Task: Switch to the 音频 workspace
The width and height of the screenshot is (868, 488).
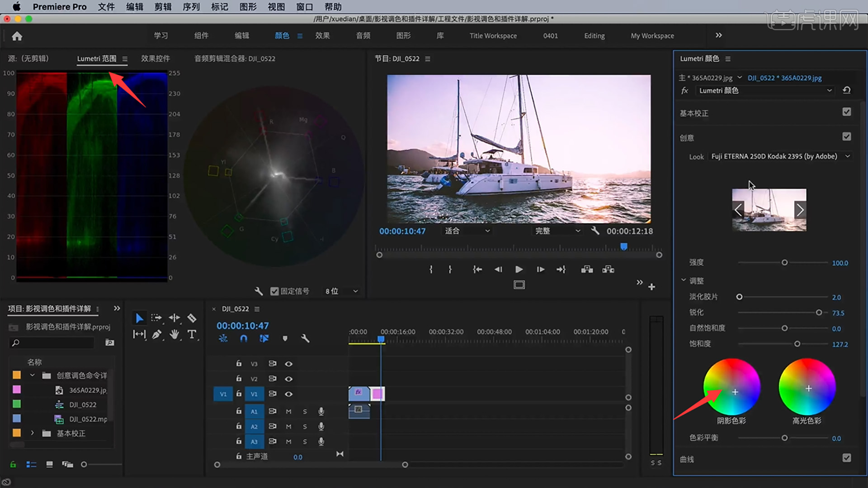Action: (363, 36)
